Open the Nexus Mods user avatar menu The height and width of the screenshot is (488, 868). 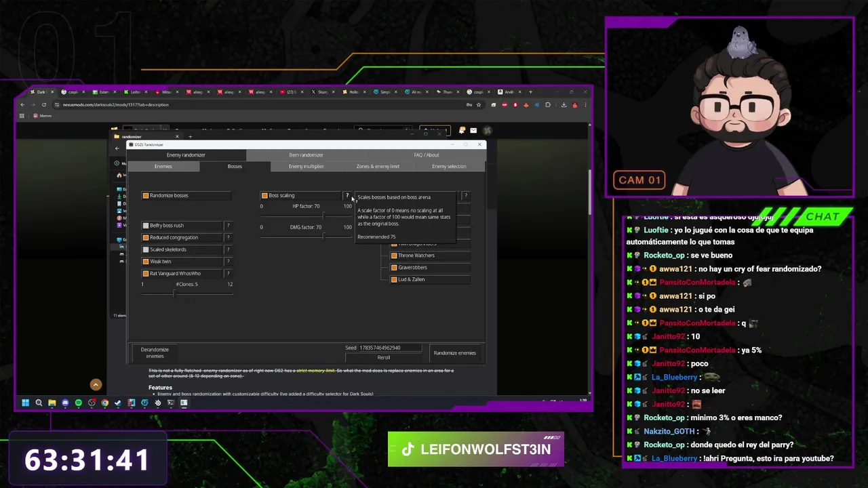(x=487, y=130)
